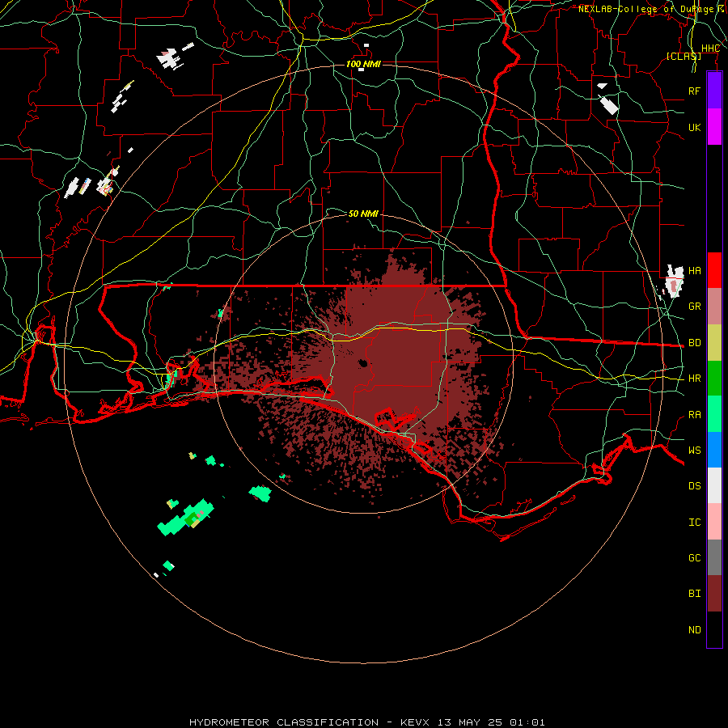This screenshot has width=728, height=728.
Task: Click the 'RF' legend label
Action: click(695, 91)
